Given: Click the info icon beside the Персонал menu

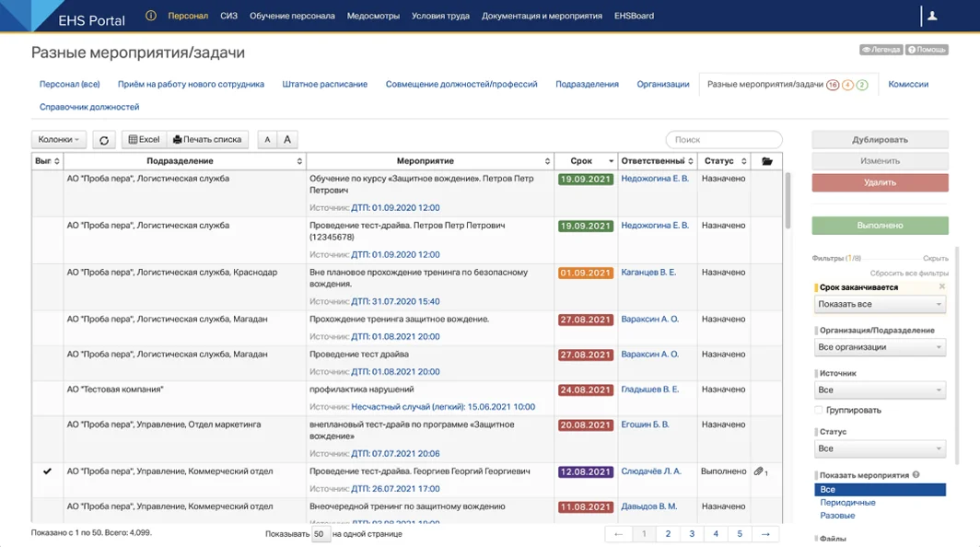Looking at the screenshot, I should point(151,16).
